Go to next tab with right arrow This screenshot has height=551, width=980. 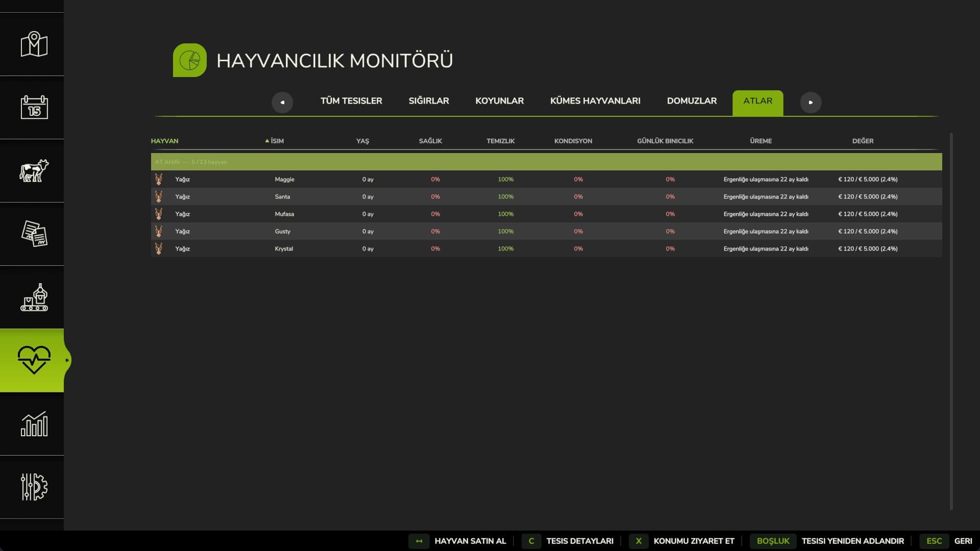[811, 102]
